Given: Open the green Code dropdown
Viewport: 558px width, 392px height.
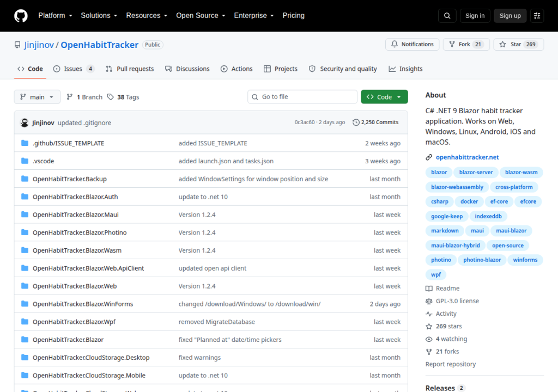Looking at the screenshot, I should click(x=384, y=97).
